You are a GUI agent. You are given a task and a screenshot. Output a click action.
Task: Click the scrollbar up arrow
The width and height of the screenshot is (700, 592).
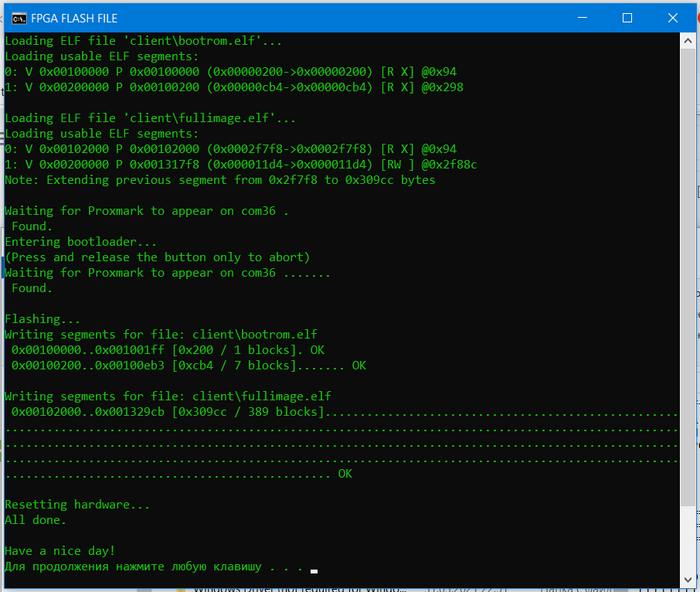pos(687,41)
